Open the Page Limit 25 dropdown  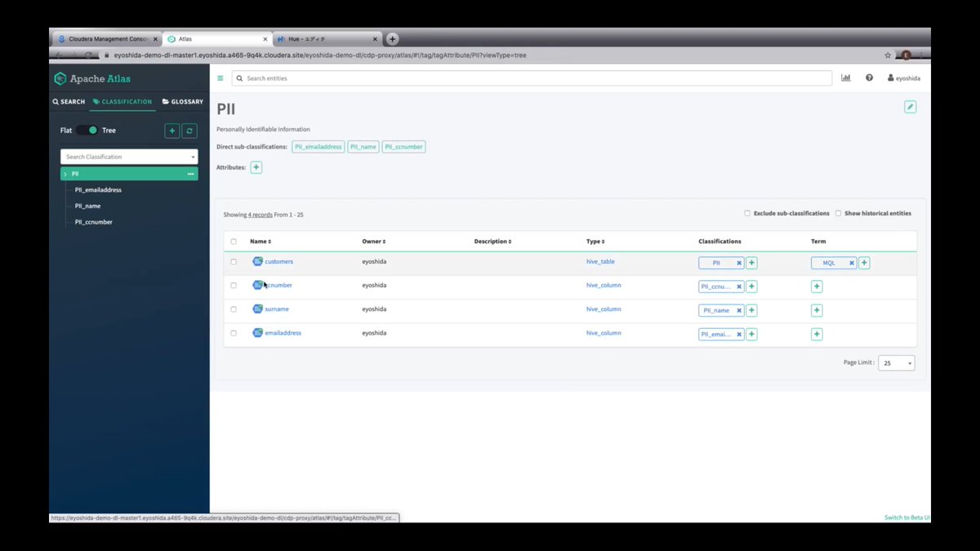pos(896,362)
